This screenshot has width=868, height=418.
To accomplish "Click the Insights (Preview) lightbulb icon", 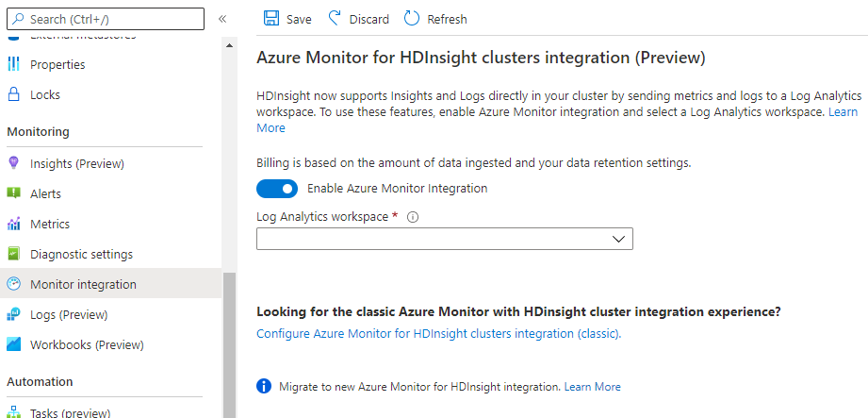I will [14, 163].
